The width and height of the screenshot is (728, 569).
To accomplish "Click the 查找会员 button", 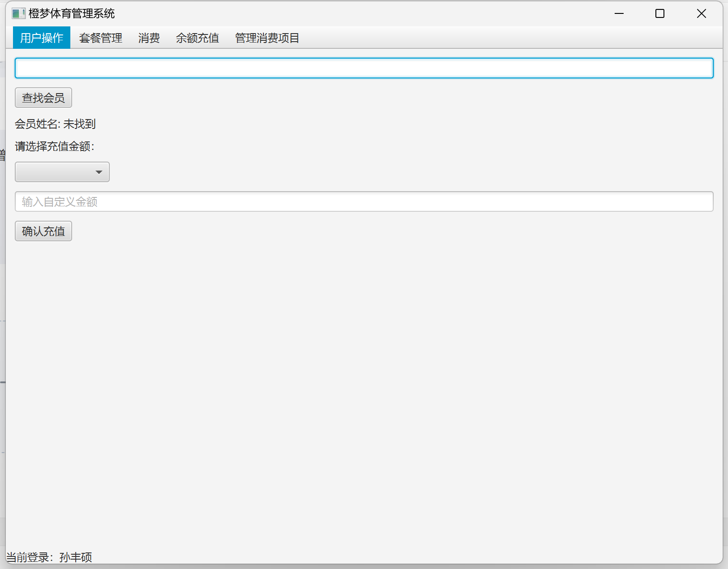I will click(x=43, y=98).
